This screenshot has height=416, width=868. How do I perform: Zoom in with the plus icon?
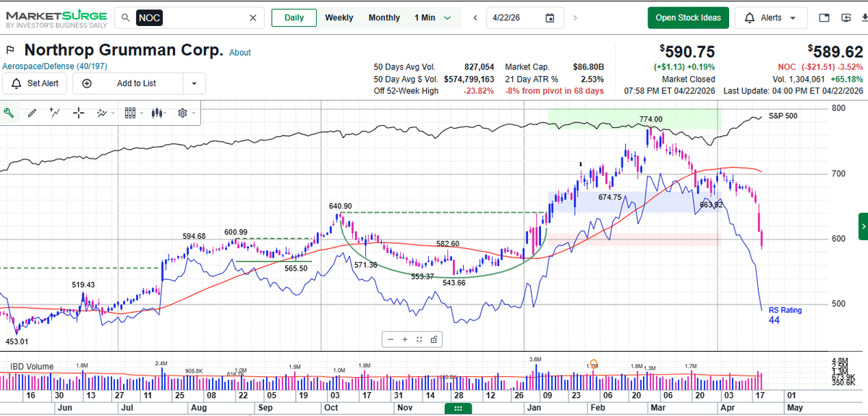pyautogui.click(x=405, y=339)
